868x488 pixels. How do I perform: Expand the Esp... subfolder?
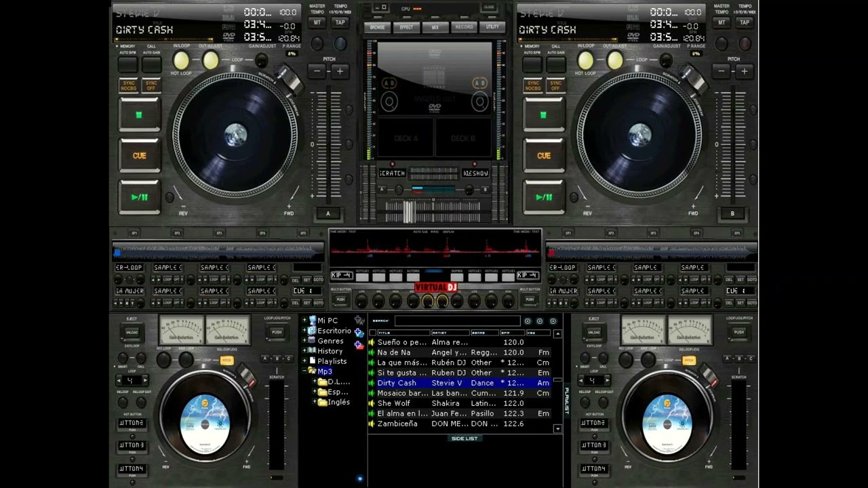[x=315, y=392]
